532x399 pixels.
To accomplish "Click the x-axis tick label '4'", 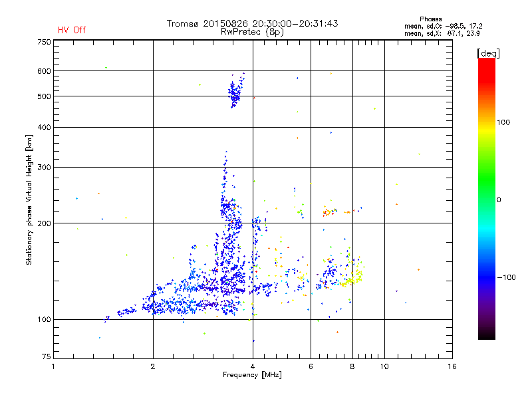I will tap(253, 366).
